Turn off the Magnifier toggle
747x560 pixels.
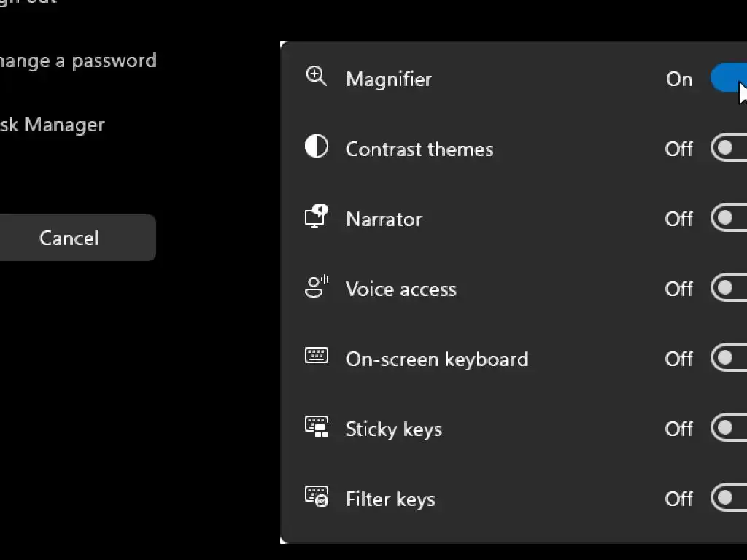(x=729, y=78)
